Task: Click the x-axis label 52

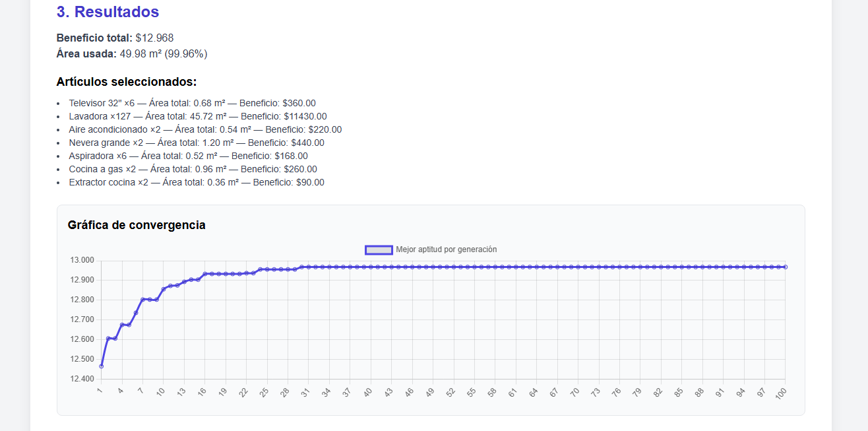Action: (x=450, y=392)
